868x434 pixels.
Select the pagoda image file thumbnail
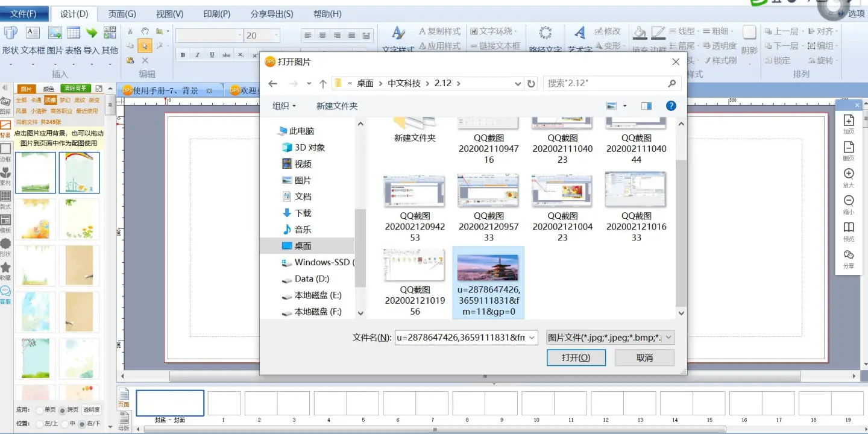click(x=488, y=268)
